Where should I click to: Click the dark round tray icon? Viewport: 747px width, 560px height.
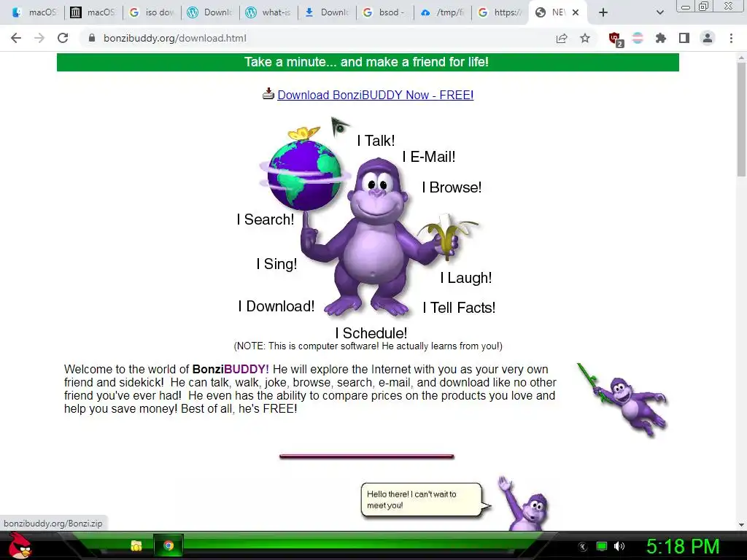coord(583,547)
